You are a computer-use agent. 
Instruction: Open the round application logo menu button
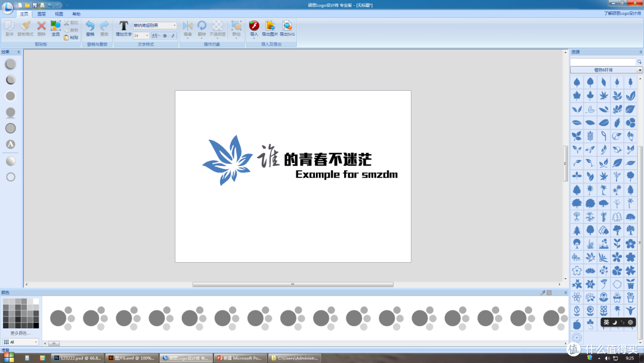coord(7,7)
